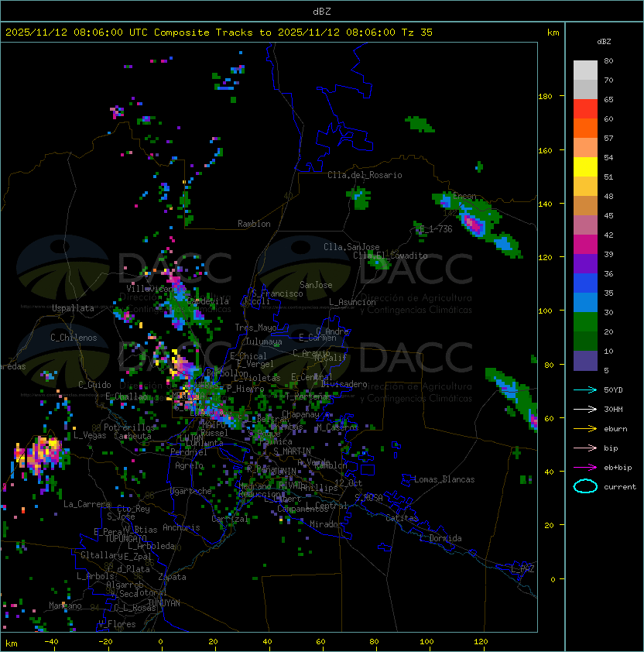644x652 pixels.
Task: Click the L_PAZ map label
Action: click(522, 569)
